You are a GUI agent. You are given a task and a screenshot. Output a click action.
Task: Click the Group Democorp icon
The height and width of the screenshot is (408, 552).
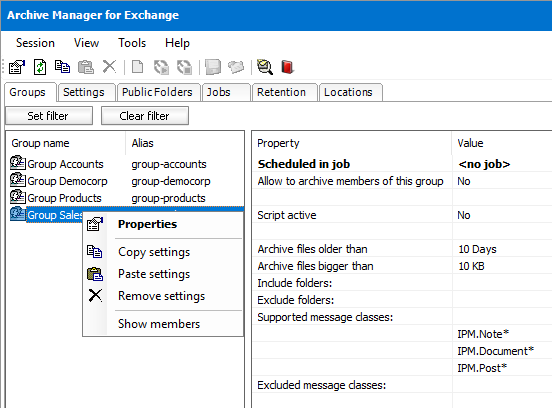point(18,180)
